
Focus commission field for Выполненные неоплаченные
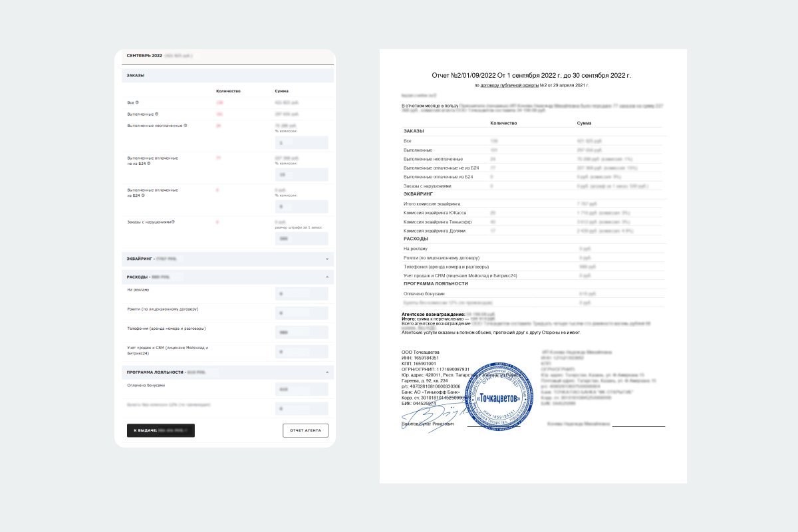point(301,142)
